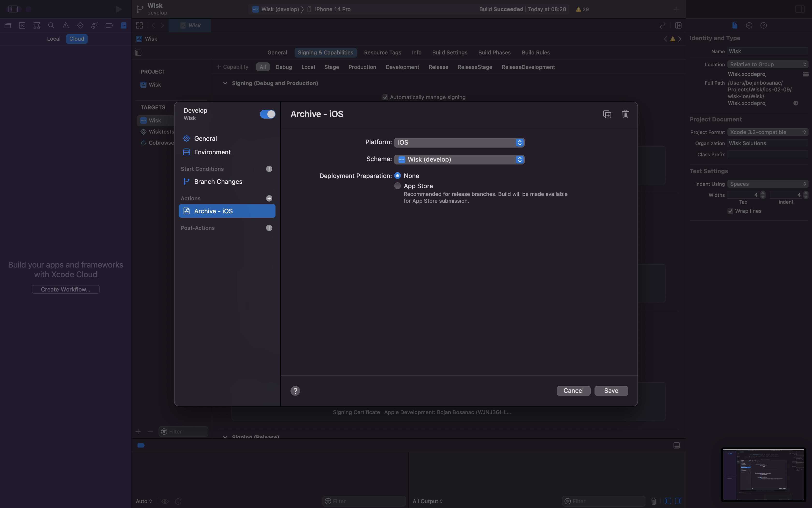Add a new Action
812x508 pixels.
(269, 199)
